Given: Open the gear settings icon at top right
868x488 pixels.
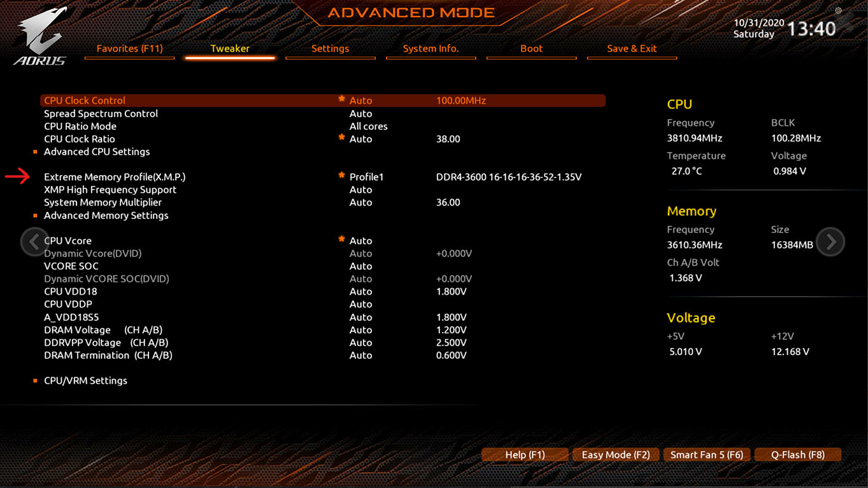Looking at the screenshot, I should tap(837, 10).
